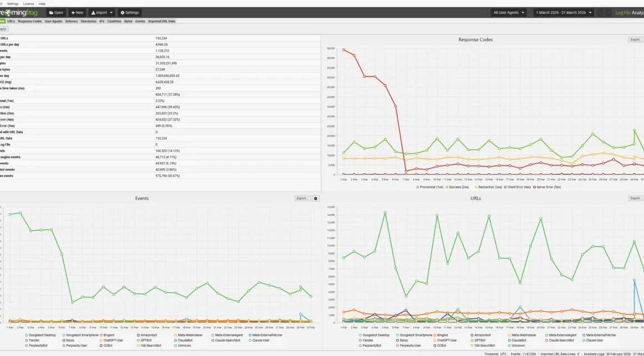Click the Imported URL Data Lines: 0 status
Screen dimensions: 644x356
559,354
